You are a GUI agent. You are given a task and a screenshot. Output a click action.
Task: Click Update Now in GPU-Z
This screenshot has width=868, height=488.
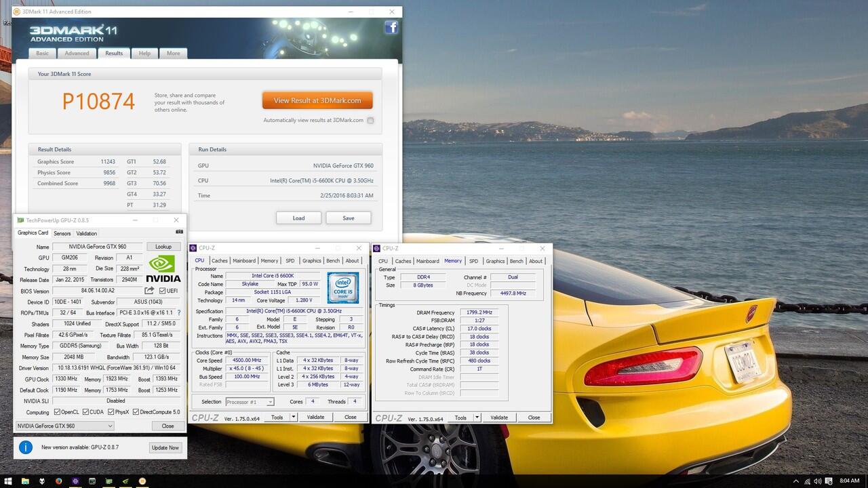165,447
